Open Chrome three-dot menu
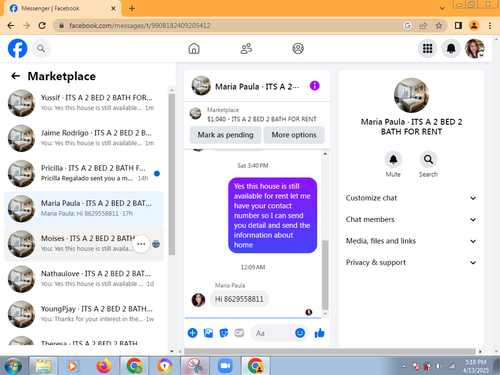This screenshot has width=500, height=375. point(490,25)
